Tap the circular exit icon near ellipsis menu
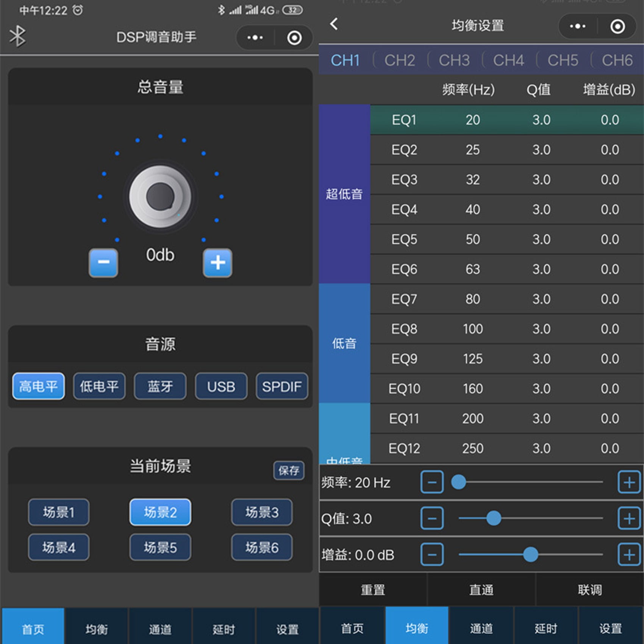 pos(294,38)
